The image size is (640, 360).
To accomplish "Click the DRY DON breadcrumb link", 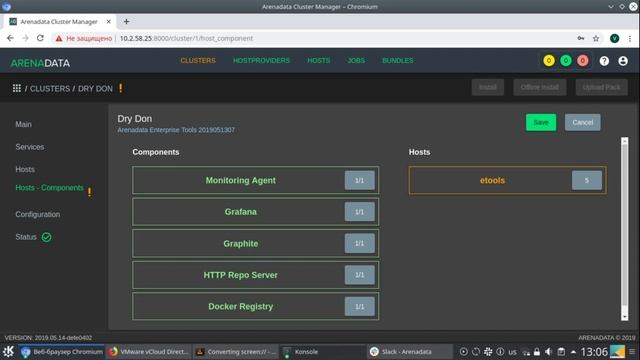I will (x=95, y=89).
